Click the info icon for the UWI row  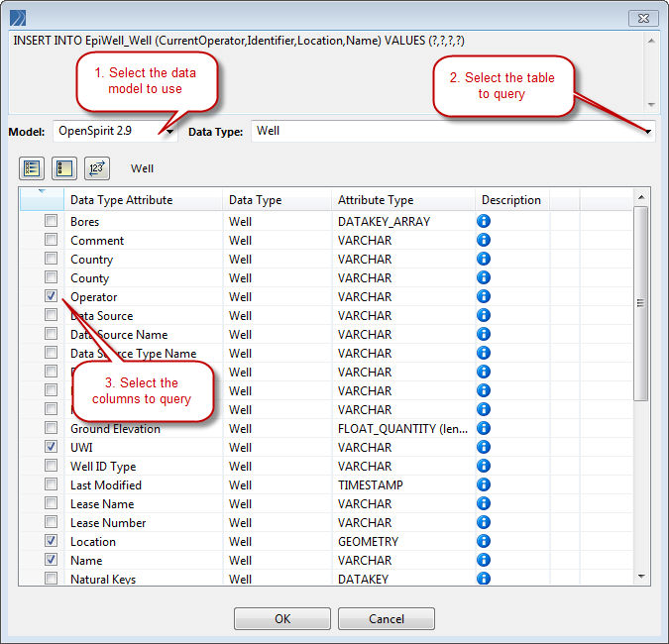point(484,448)
